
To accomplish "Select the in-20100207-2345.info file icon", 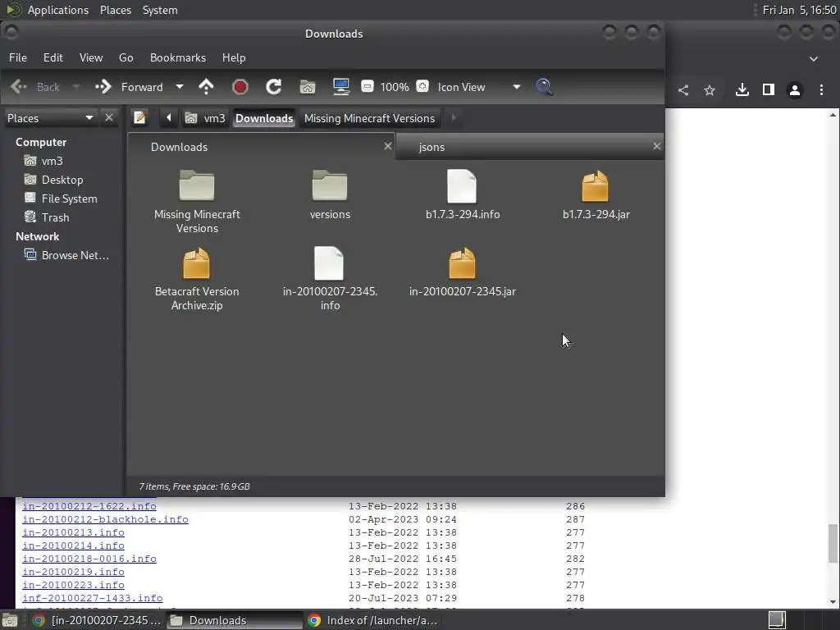I will [x=329, y=263].
